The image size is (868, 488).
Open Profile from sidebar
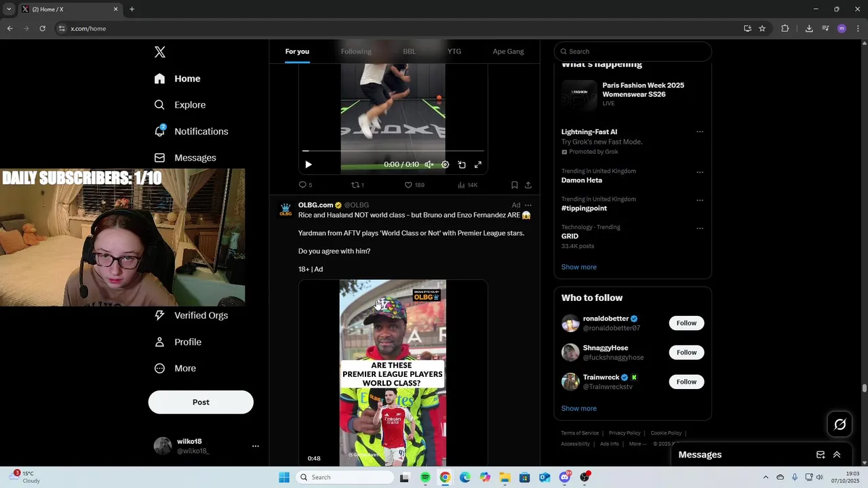(x=178, y=342)
